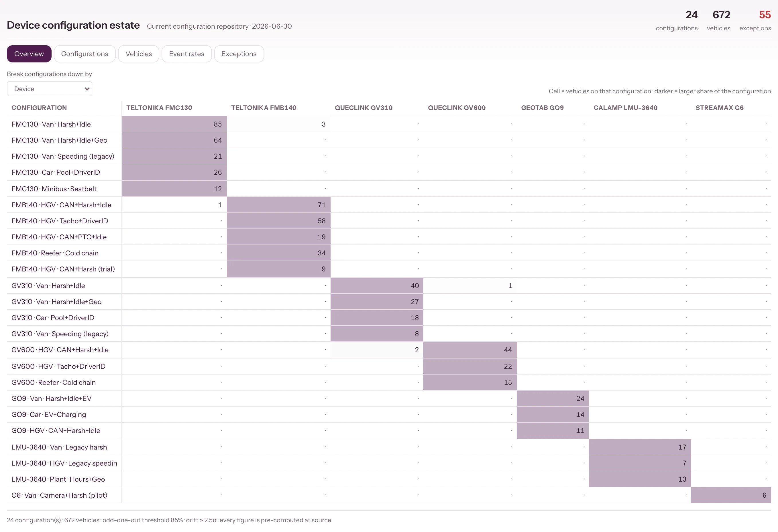Viewport: 778px width, 532px height.
Task: Select row FMC130 · Car · Pool+DriverID
Action: point(389,172)
